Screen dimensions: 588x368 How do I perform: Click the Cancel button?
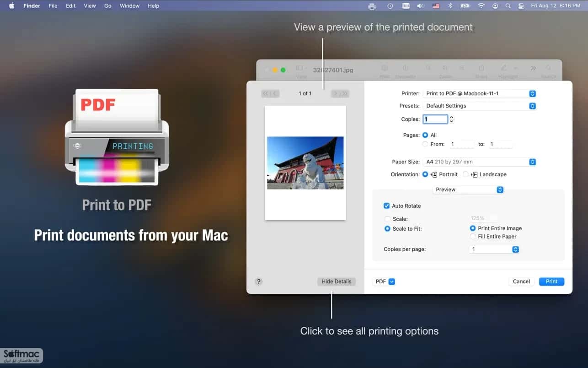[521, 281]
